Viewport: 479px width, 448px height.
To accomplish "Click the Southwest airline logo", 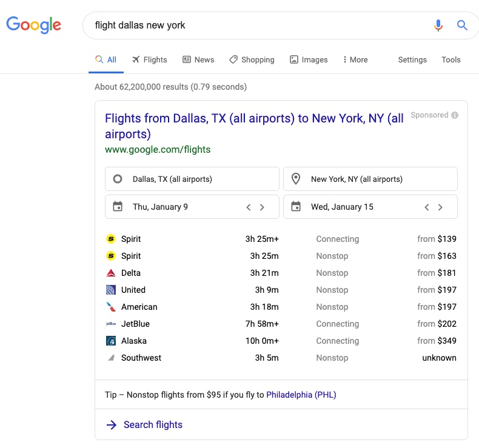I will [111, 358].
